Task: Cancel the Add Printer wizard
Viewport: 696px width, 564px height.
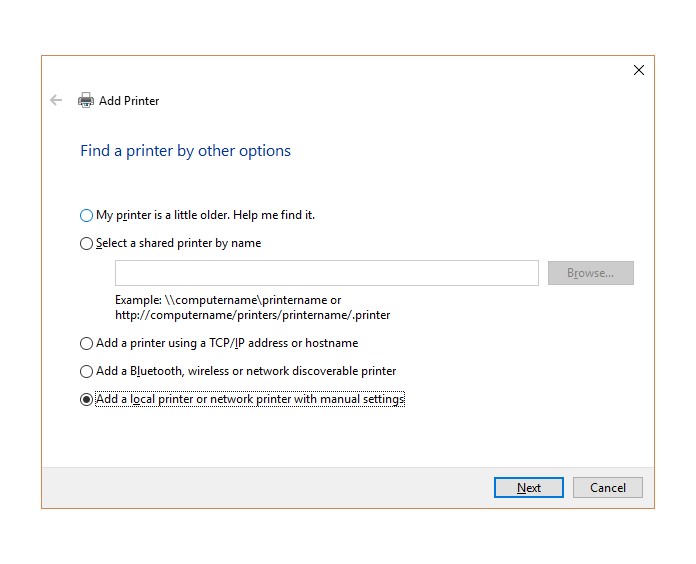Action: point(608,488)
